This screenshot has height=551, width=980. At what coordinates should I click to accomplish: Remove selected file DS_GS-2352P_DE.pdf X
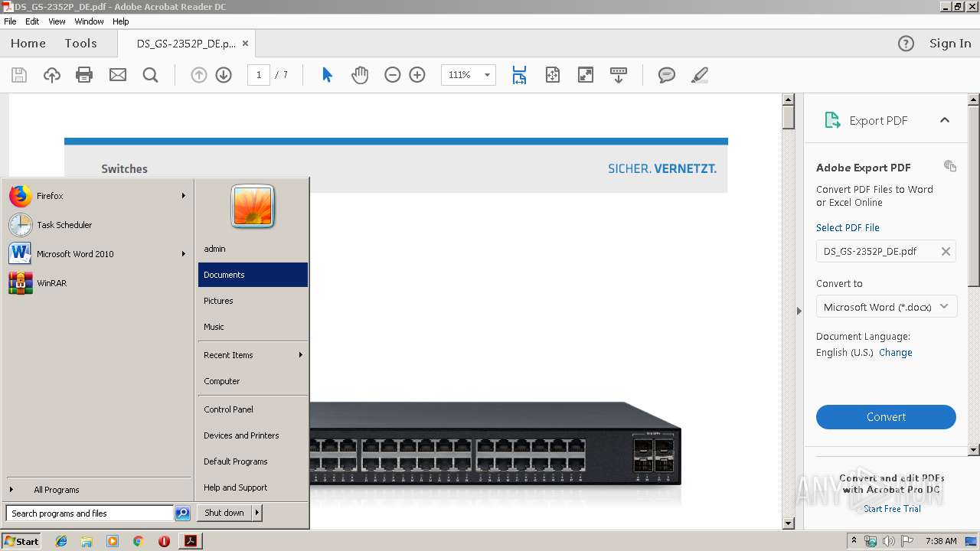click(x=946, y=251)
